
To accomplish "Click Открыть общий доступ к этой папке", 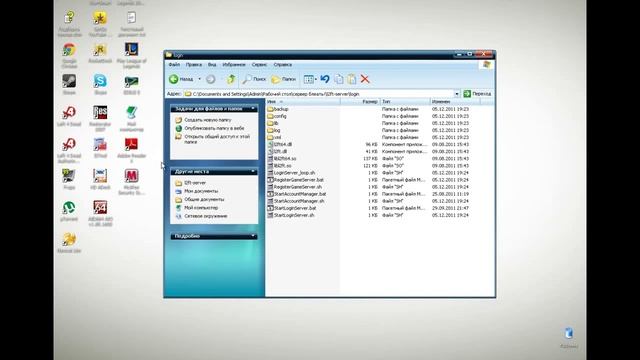I will 217,139.
